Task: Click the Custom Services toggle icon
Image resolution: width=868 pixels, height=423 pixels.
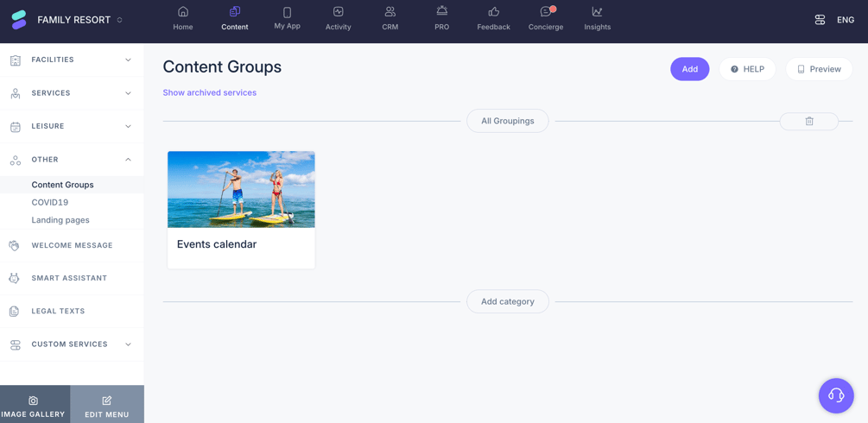Action: click(x=15, y=344)
